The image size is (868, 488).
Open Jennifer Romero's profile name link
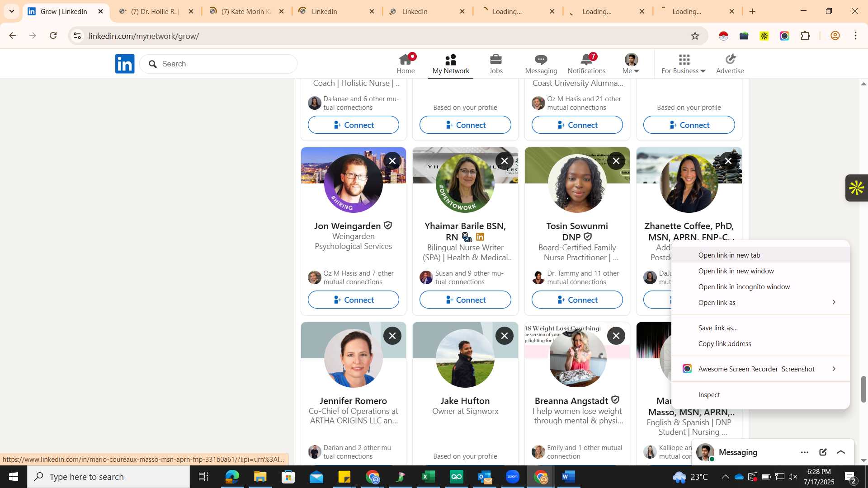353,401
